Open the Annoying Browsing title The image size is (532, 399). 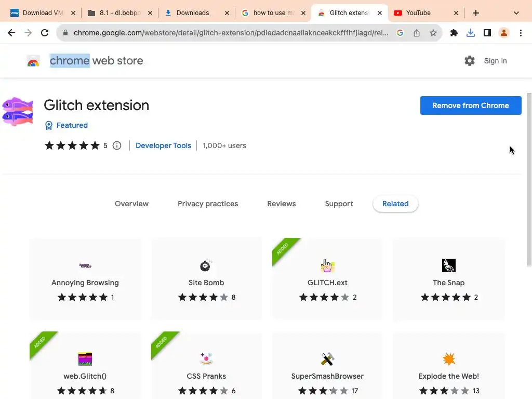pos(85,283)
